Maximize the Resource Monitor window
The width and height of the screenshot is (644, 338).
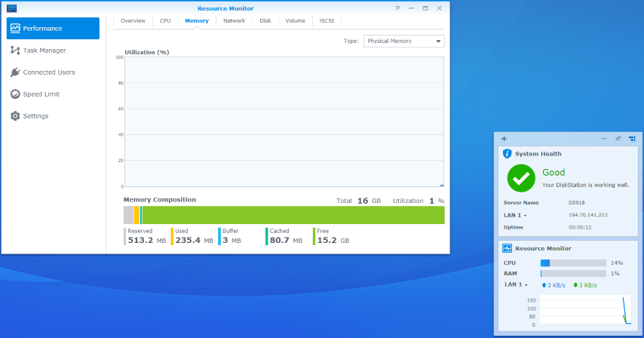(x=425, y=8)
